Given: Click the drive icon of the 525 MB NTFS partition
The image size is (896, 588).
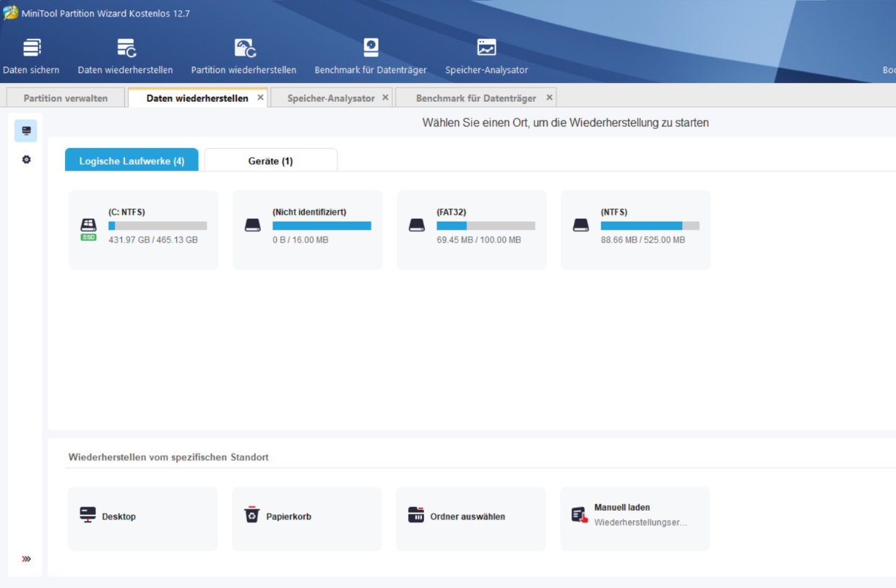Looking at the screenshot, I should (581, 225).
